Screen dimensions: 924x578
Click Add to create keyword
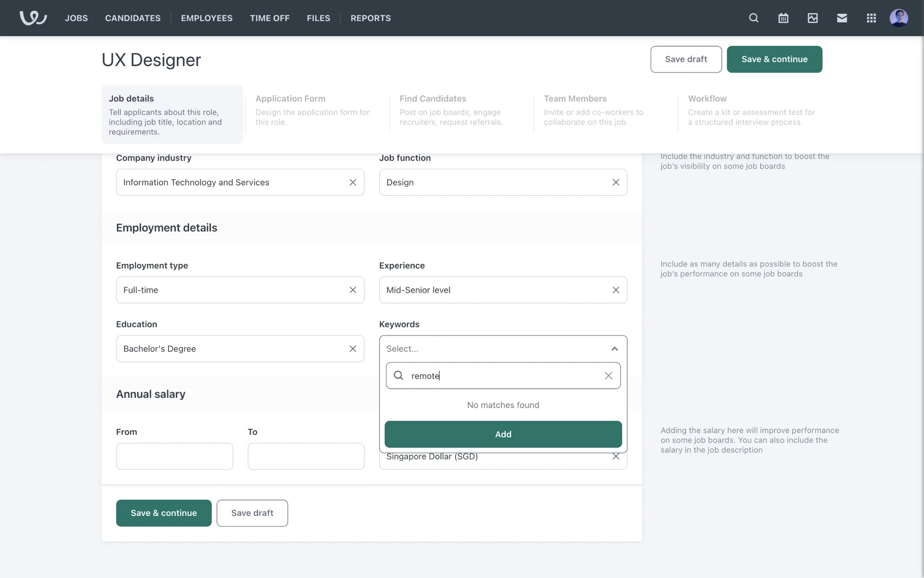coord(503,434)
